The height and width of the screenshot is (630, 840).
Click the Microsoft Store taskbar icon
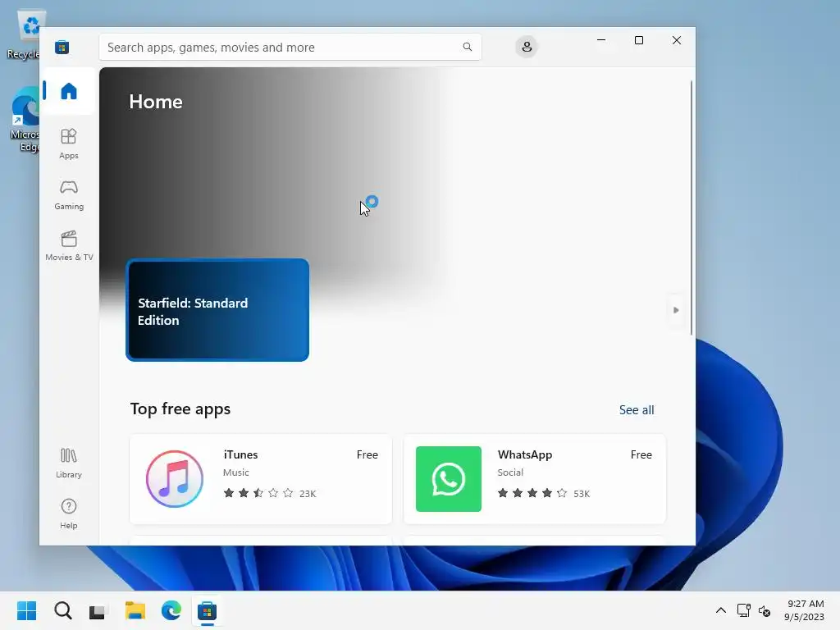(207, 610)
